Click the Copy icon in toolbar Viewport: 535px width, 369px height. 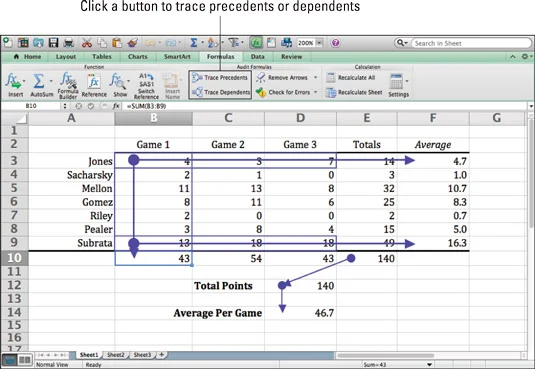tap(102, 43)
